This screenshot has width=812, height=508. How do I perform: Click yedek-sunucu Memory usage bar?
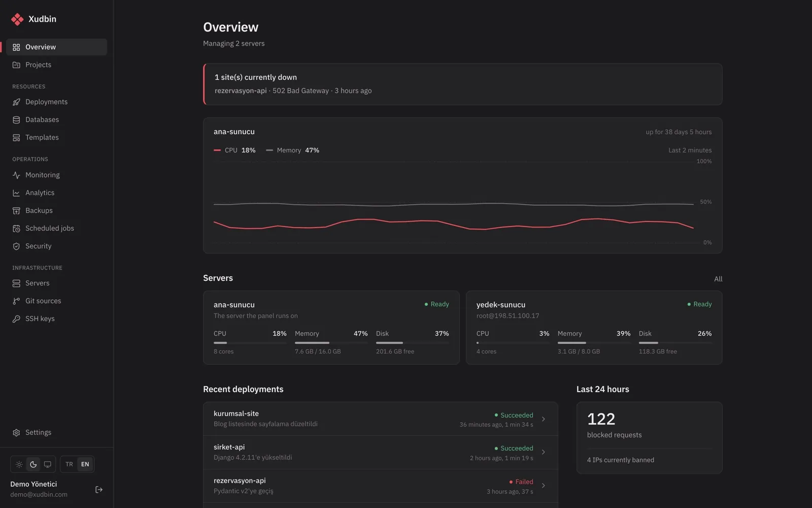click(594, 343)
